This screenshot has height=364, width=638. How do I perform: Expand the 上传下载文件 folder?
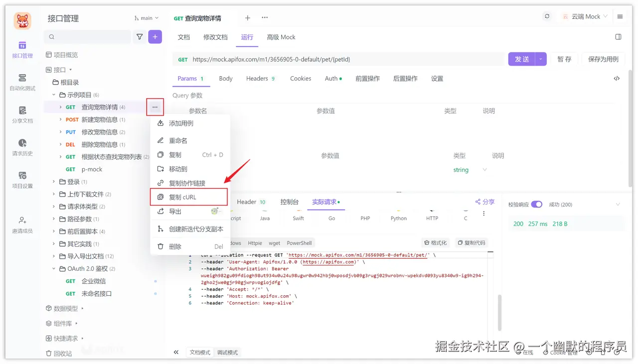pyautogui.click(x=54, y=194)
